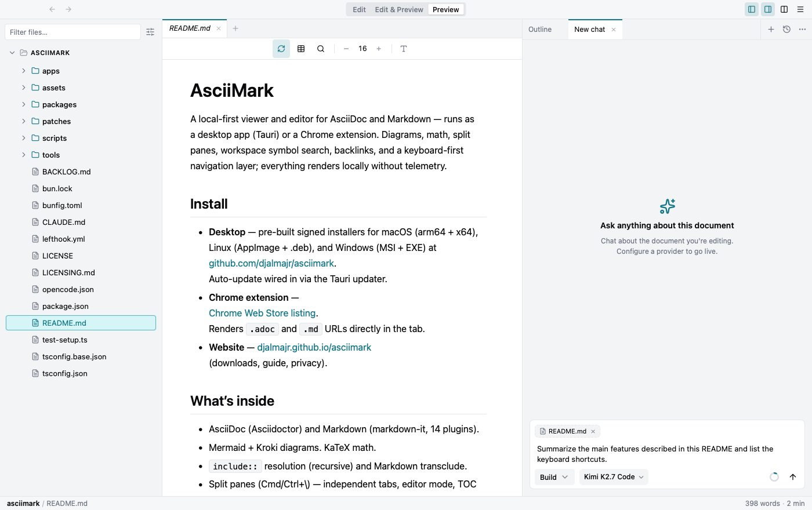Focus the chat message text box
812x510 pixels.
click(667, 454)
